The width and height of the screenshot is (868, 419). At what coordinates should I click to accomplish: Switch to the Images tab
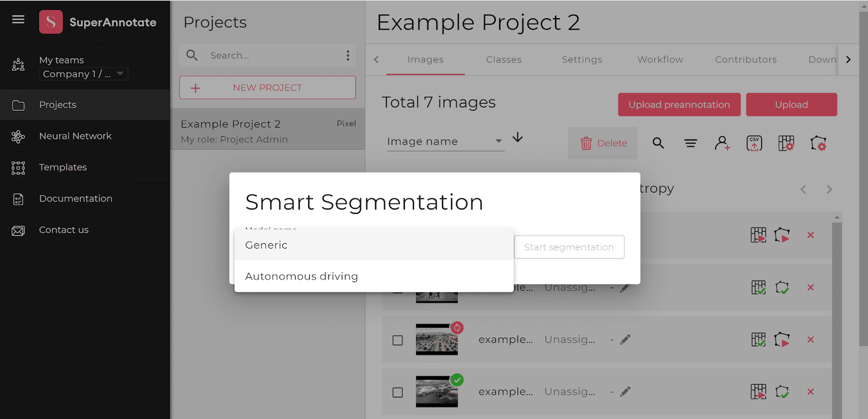[425, 60]
